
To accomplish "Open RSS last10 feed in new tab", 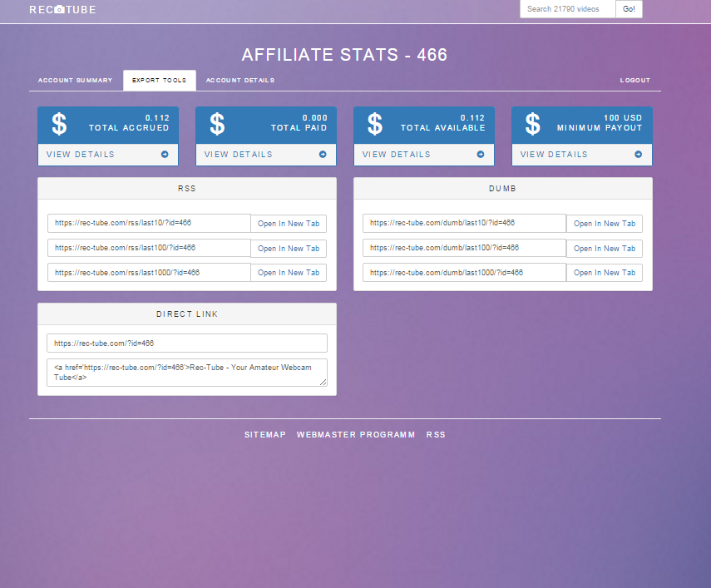I will [289, 224].
